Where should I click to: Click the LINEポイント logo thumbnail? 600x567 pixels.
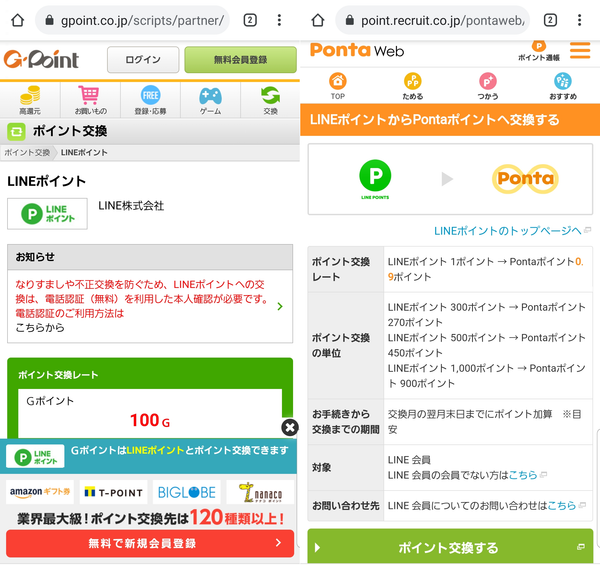coord(47,214)
